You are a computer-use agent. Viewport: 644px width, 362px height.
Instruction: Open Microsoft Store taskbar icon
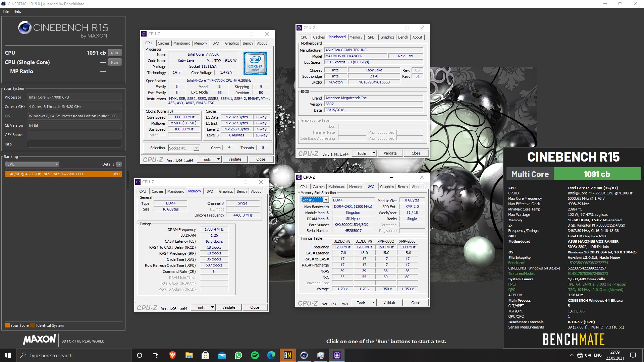(x=205, y=355)
